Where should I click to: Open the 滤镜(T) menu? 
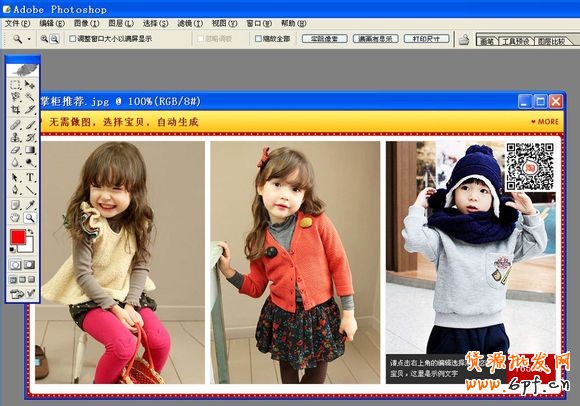pos(190,23)
